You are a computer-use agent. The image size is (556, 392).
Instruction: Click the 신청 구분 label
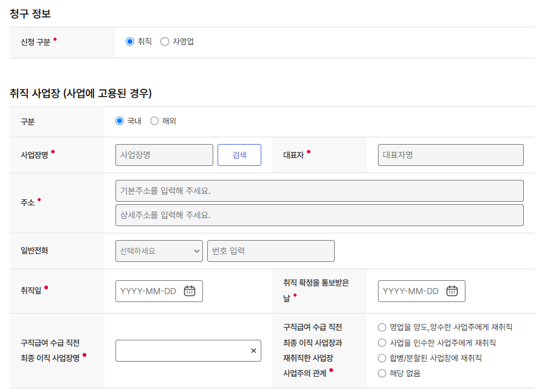click(36, 42)
